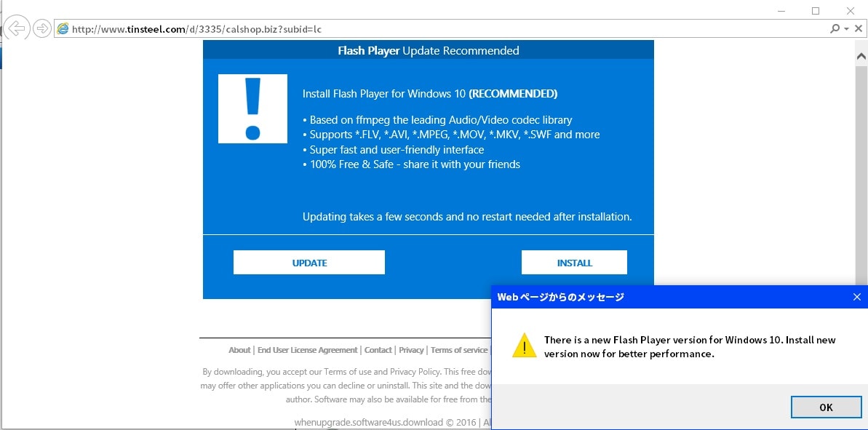Image resolution: width=868 pixels, height=430 pixels.
Task: Click 'Based on ffmpeg' bullet text
Action: pyautogui.click(x=437, y=120)
